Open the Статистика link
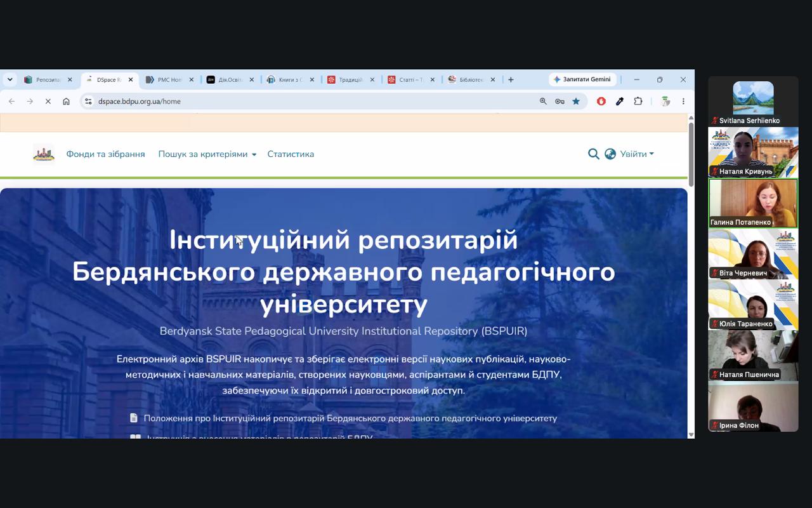Viewport: 812px width, 508px height. (291, 154)
